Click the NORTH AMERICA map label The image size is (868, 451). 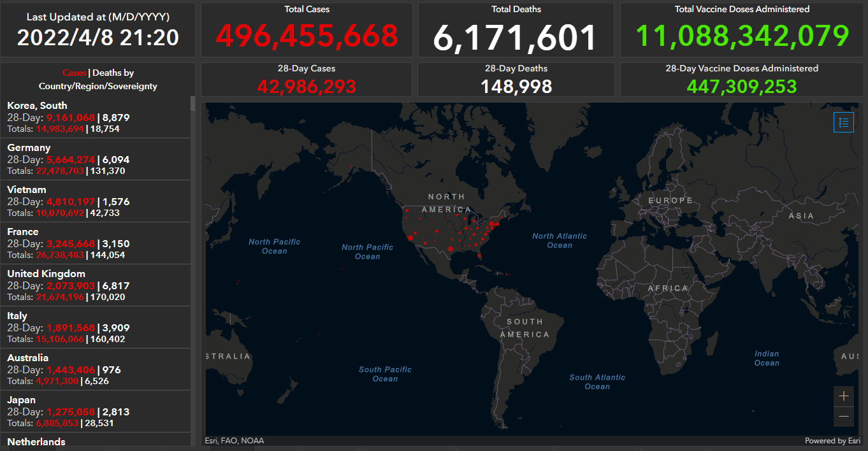pos(447,203)
